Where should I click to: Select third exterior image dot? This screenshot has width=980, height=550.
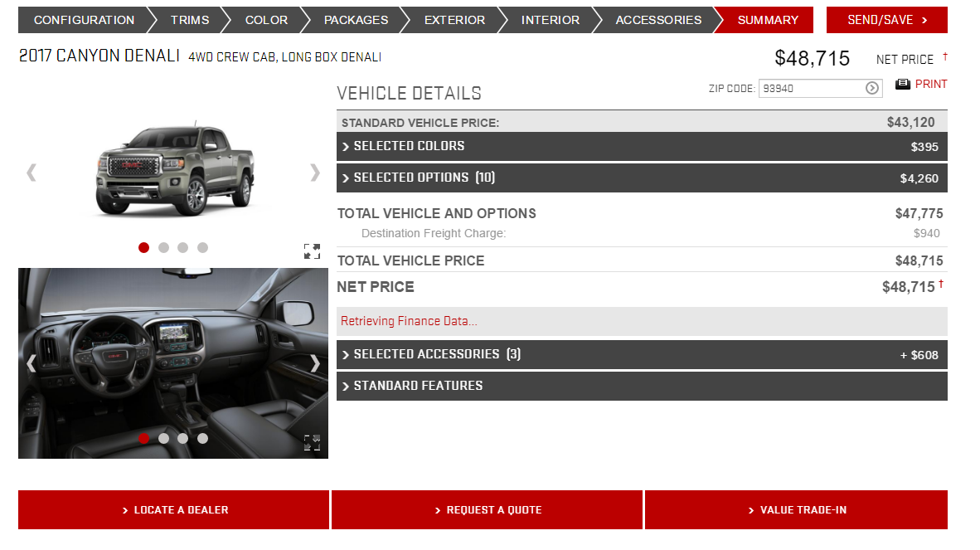[x=182, y=247]
